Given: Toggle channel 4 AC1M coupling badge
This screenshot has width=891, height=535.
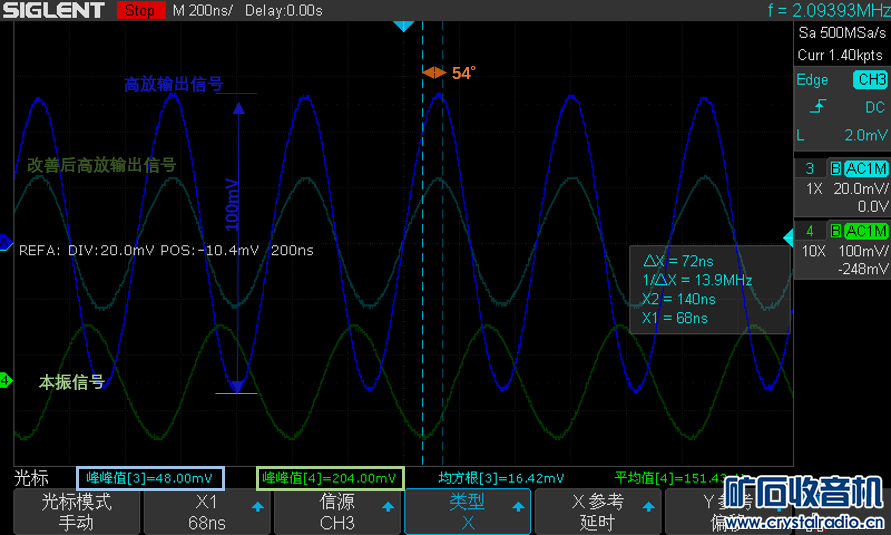Looking at the screenshot, I should [866, 231].
